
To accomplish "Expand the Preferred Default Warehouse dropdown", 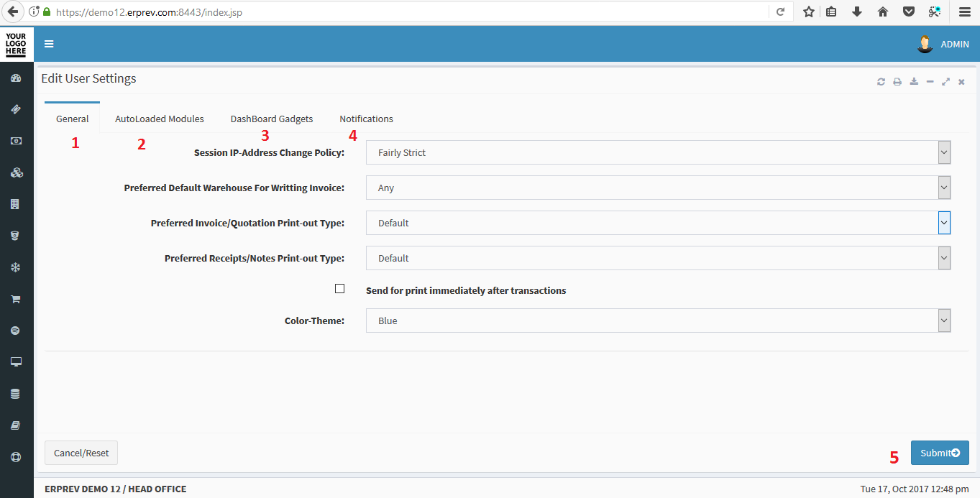I will click(x=658, y=188).
